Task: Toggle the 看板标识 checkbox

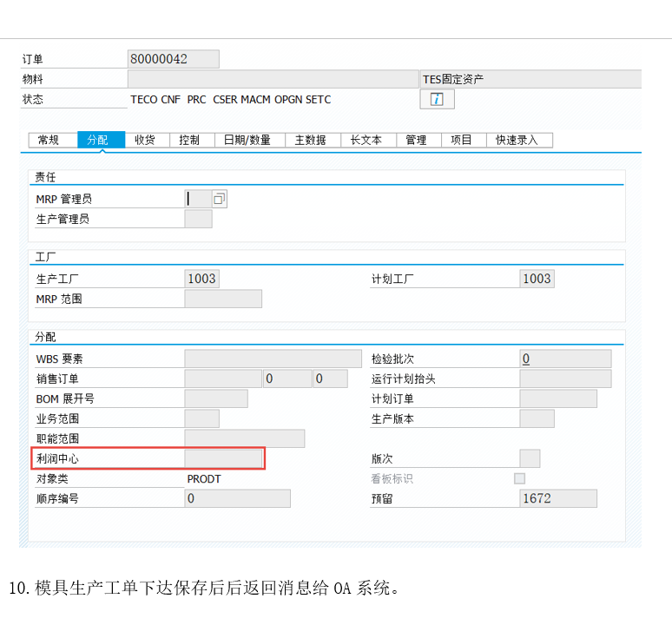Action: click(x=519, y=478)
